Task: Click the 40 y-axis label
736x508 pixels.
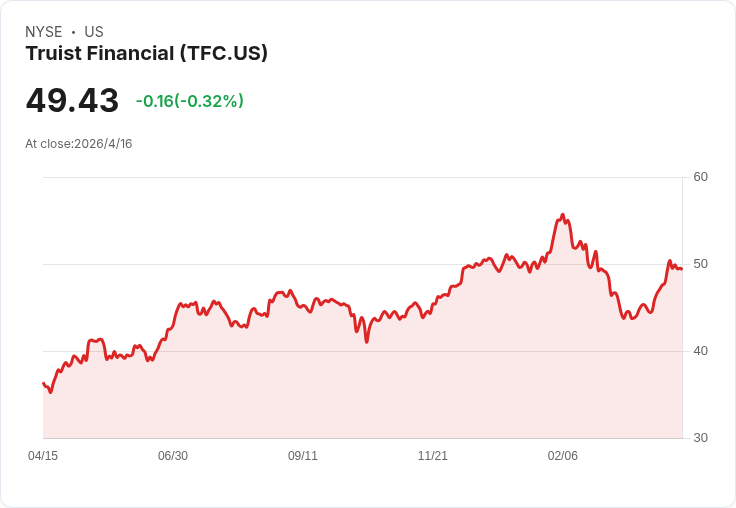Action: [x=701, y=351]
